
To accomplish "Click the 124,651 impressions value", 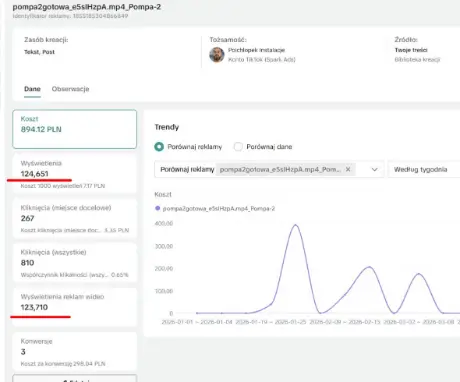I will [x=34, y=174].
